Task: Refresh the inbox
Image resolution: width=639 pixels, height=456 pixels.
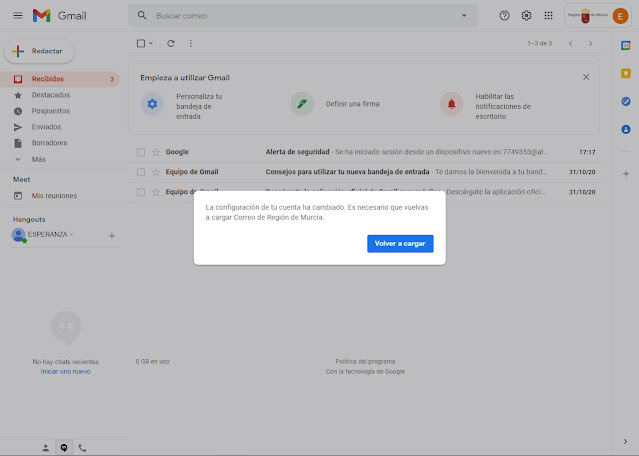Action: click(x=171, y=43)
